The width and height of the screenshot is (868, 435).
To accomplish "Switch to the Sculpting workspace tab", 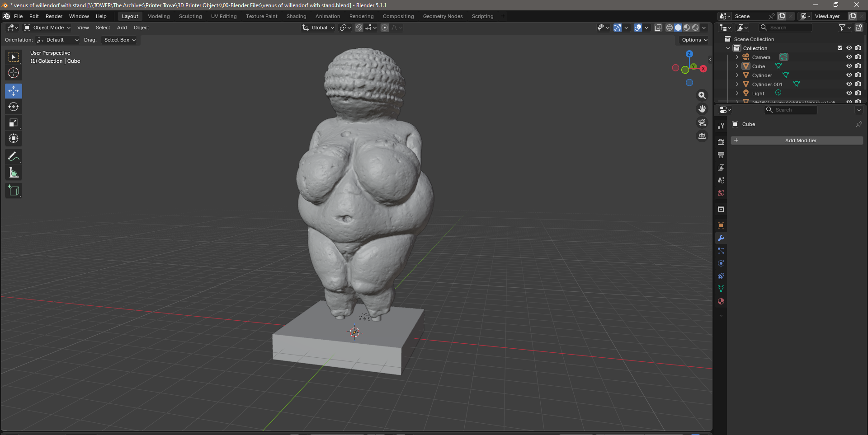I will (x=190, y=16).
